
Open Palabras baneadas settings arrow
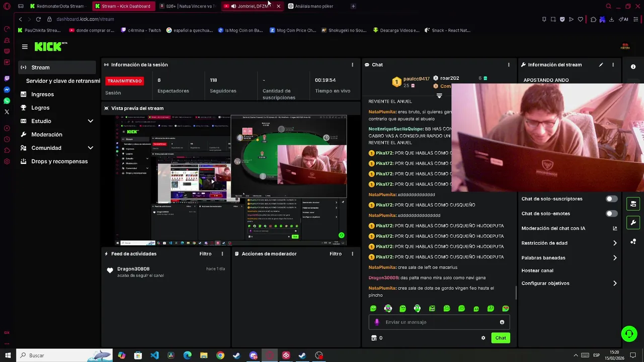click(x=615, y=258)
